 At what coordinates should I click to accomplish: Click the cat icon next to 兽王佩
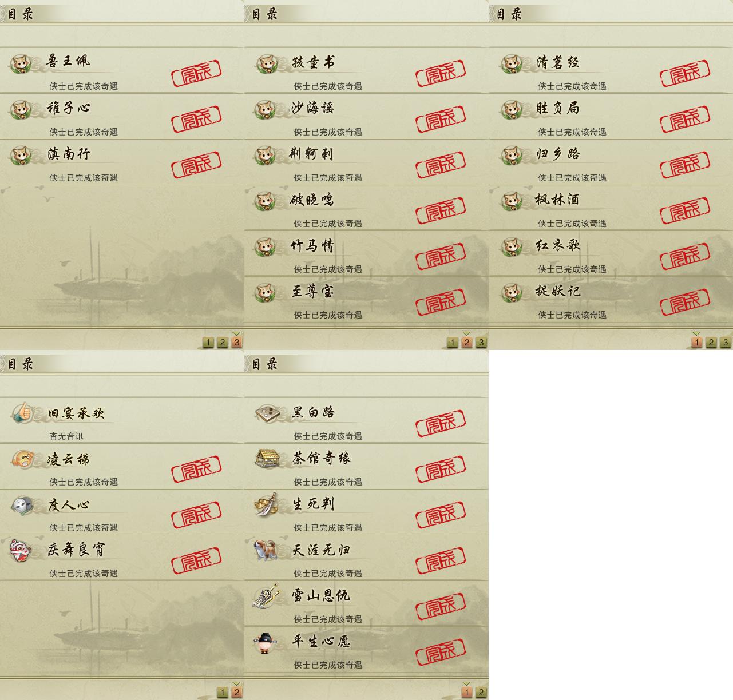click(22, 63)
